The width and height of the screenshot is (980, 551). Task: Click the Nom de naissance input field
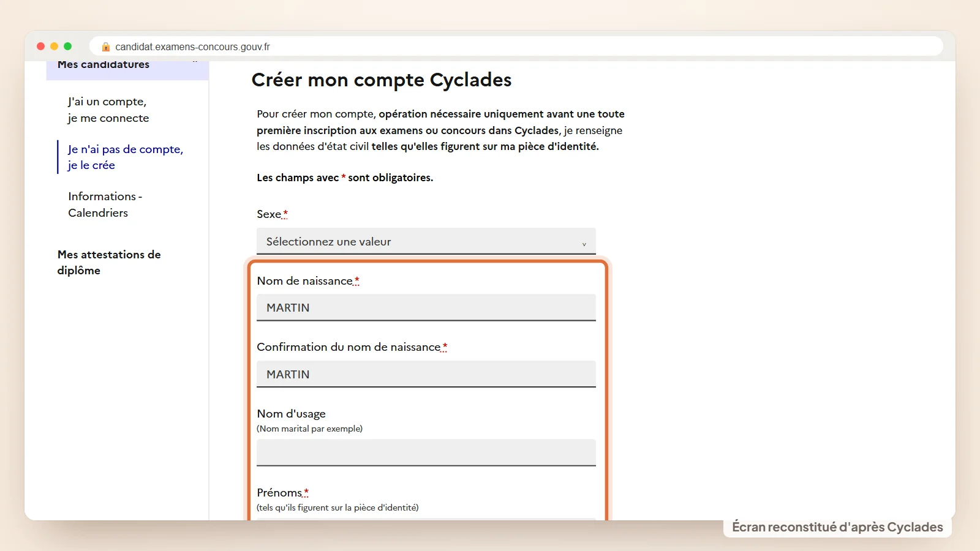(426, 307)
